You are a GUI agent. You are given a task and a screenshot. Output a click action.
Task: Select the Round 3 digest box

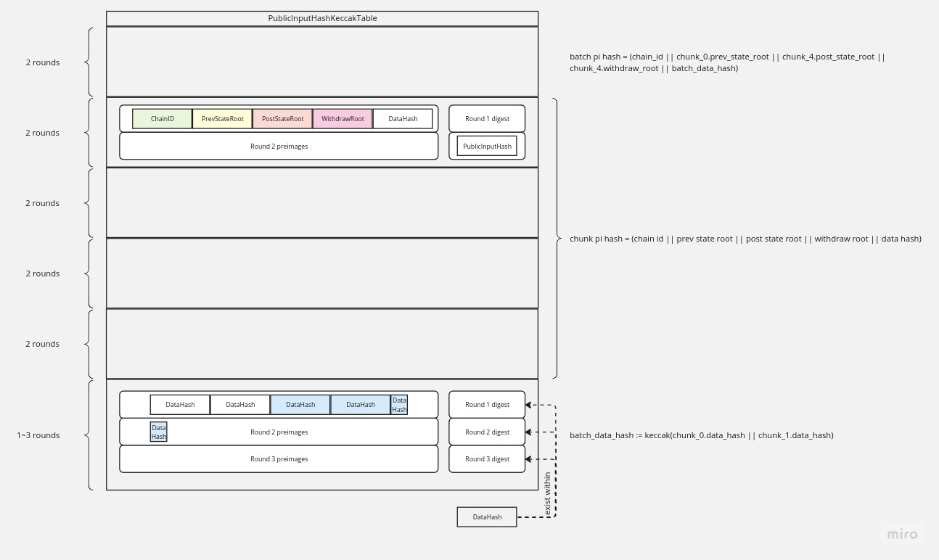click(487, 459)
